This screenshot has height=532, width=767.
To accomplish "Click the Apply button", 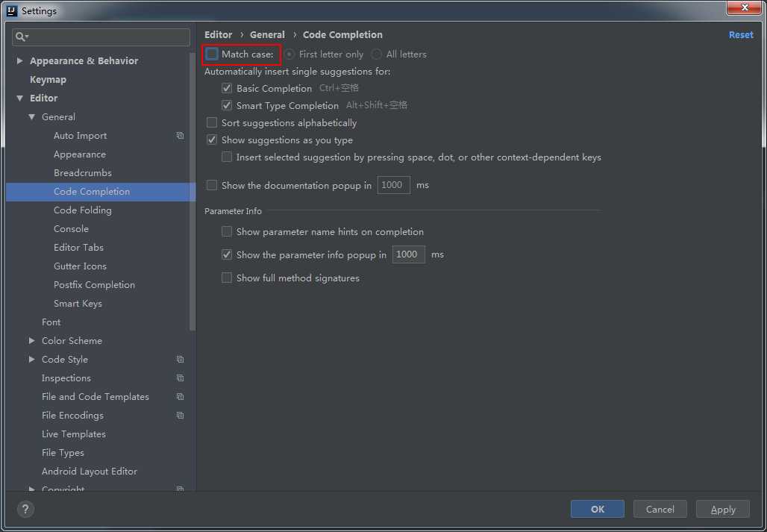I will click(723, 509).
